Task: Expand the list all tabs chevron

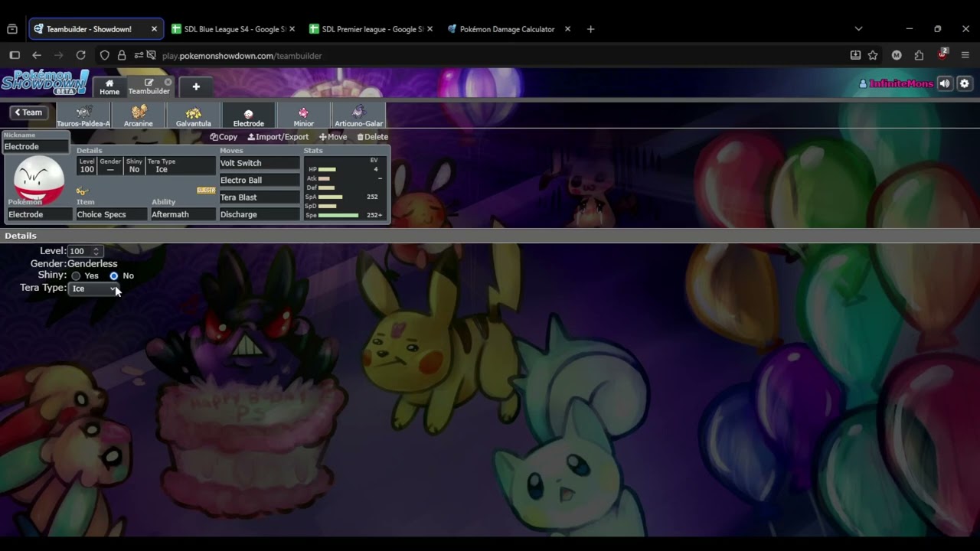Action: point(858,29)
